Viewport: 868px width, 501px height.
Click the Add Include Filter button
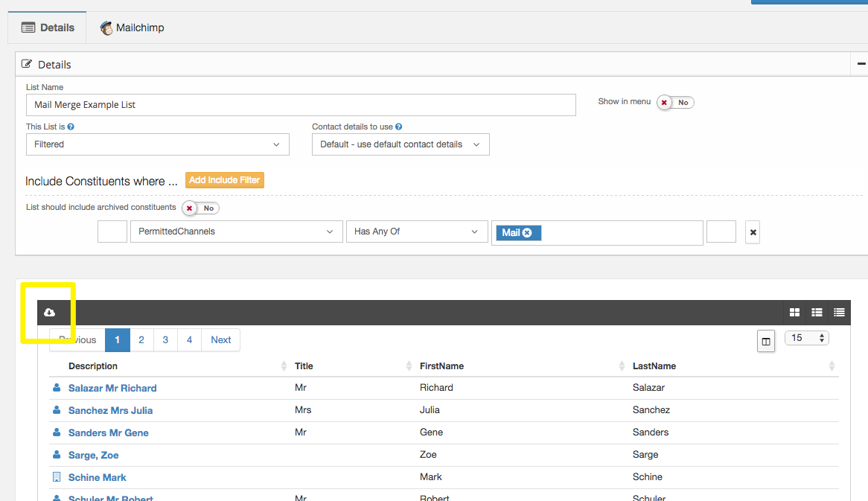(224, 180)
